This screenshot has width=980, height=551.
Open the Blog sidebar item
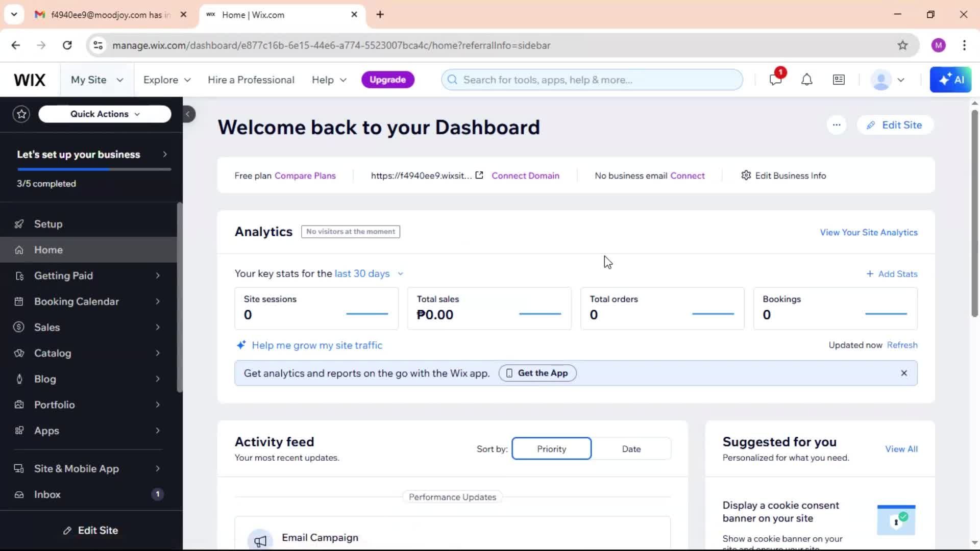[88, 379]
